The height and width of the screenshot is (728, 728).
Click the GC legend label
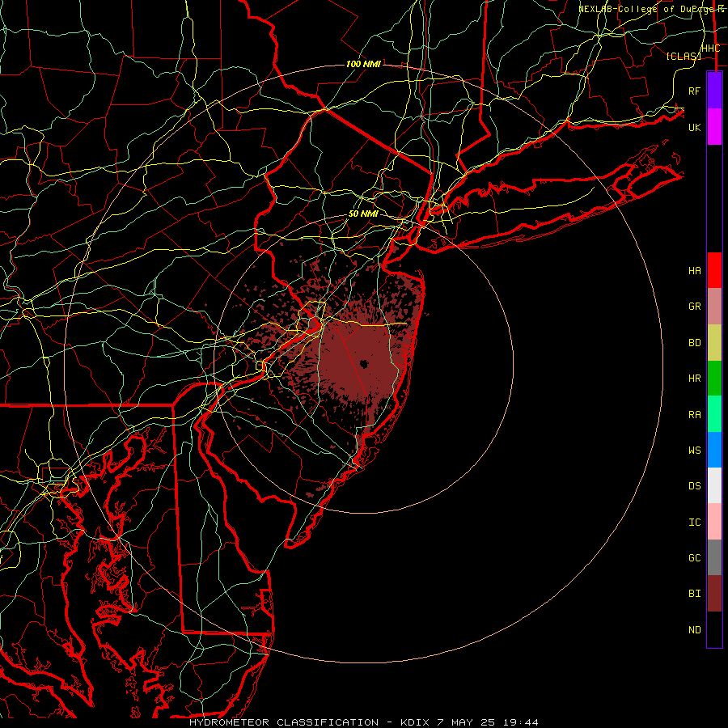(x=695, y=558)
